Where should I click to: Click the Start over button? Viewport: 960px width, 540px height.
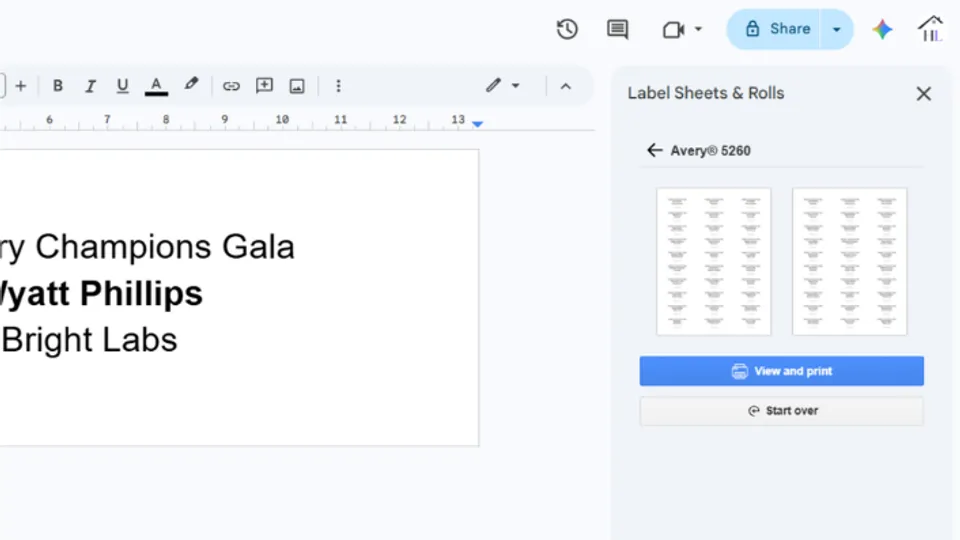click(x=782, y=411)
